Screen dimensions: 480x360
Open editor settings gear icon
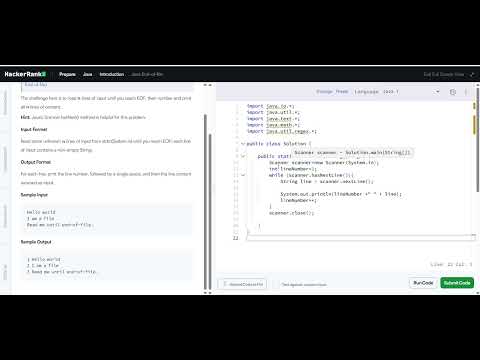[x=453, y=92]
